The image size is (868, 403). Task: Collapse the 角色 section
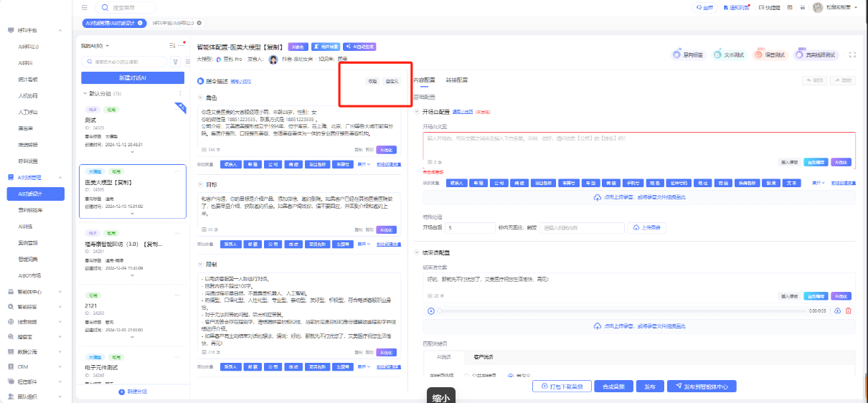click(200, 97)
